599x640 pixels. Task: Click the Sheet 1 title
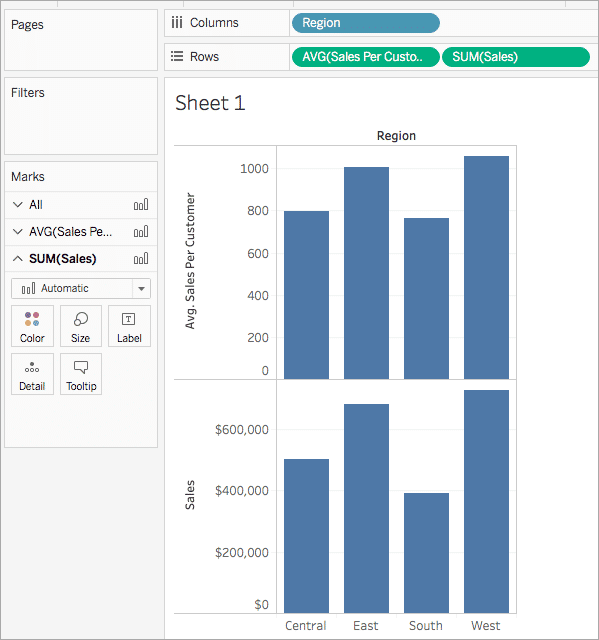click(210, 103)
